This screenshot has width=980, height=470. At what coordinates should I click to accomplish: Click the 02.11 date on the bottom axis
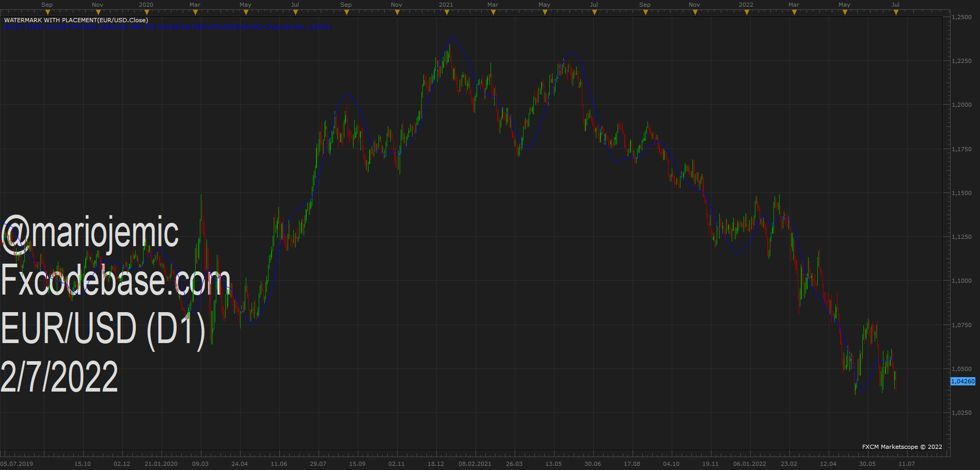(397, 464)
